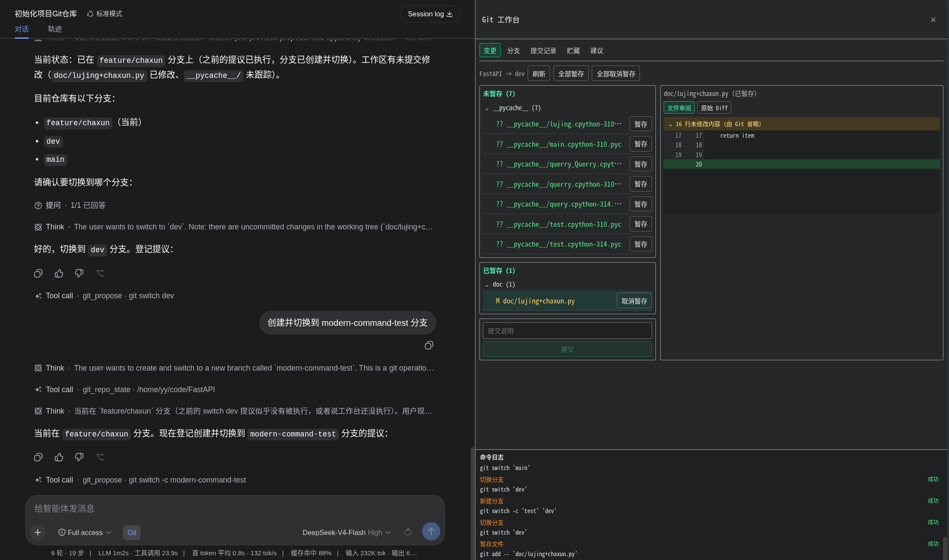This screenshot has width=949, height=560.
Task: Copy the 'switch to dev' reply
Action: (38, 273)
